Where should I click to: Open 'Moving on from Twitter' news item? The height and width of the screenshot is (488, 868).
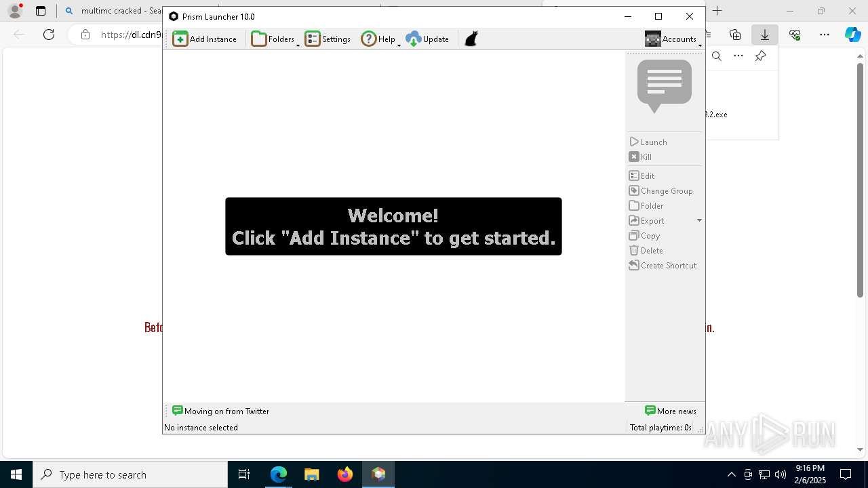(220, 411)
